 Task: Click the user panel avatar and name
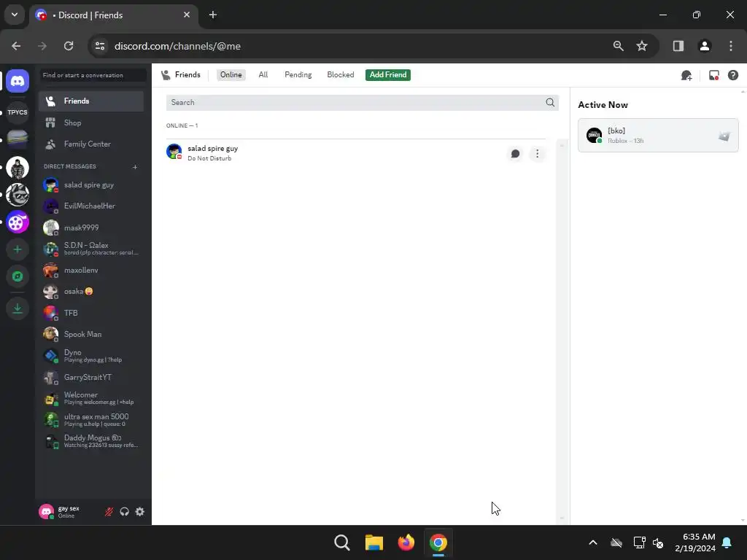(x=68, y=511)
